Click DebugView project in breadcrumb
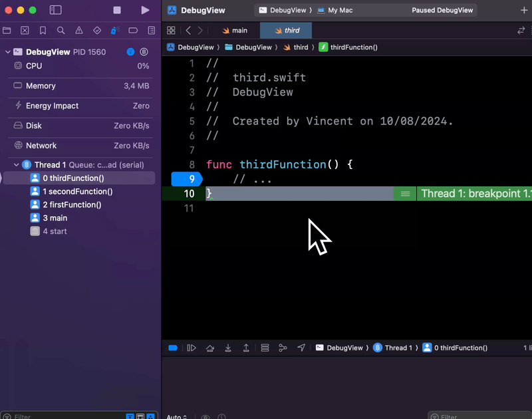 tap(191, 47)
